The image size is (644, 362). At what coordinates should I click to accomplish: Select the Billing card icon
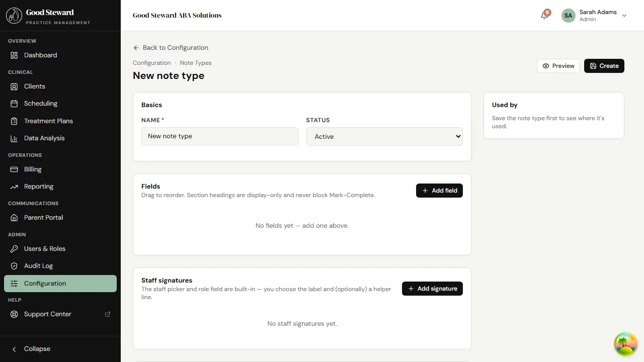[15, 169]
